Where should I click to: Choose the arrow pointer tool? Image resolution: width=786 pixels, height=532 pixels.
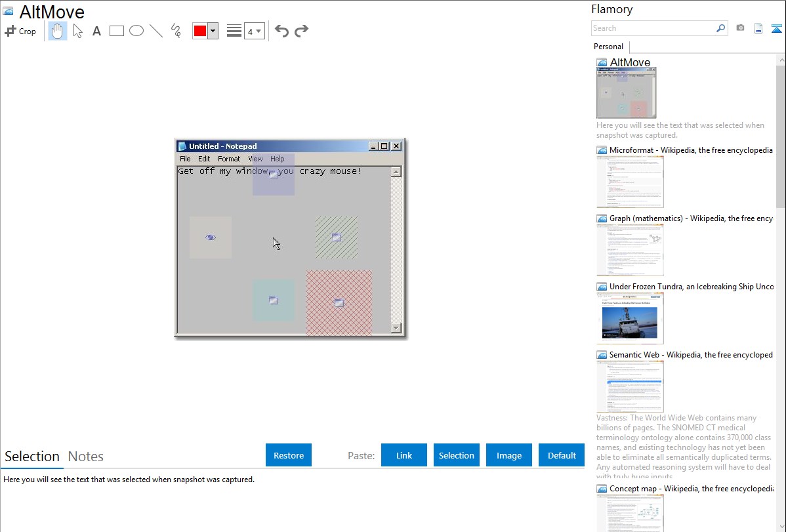(x=77, y=31)
